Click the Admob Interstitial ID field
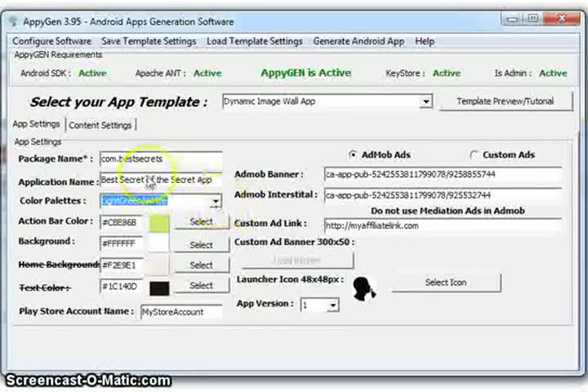Image resolution: width=588 pixels, height=392 pixels. (443, 195)
